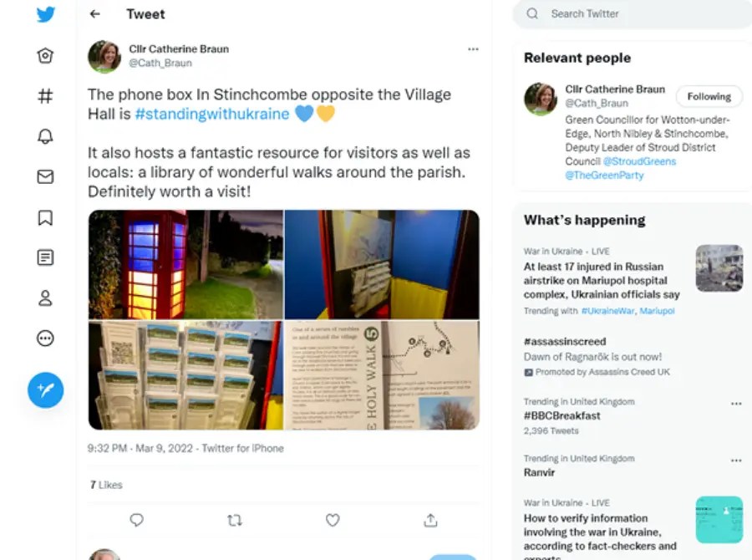
Task: Open the #standingwithukraine hashtag link
Action: pos(212,114)
